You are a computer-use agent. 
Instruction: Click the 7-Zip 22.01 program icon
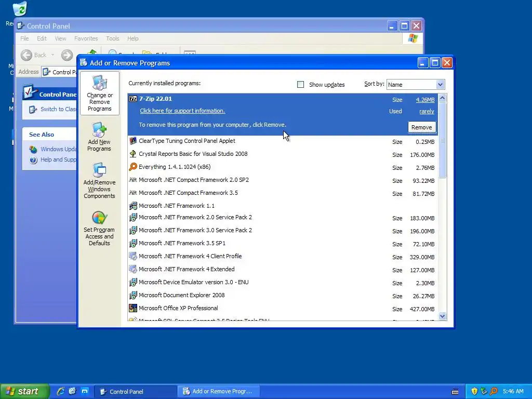(x=133, y=99)
